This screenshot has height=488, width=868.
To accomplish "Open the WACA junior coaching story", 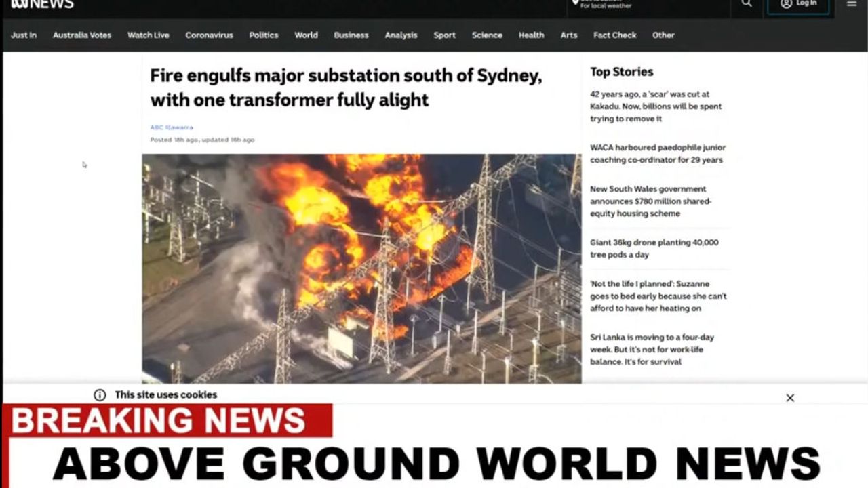I will 657,154.
